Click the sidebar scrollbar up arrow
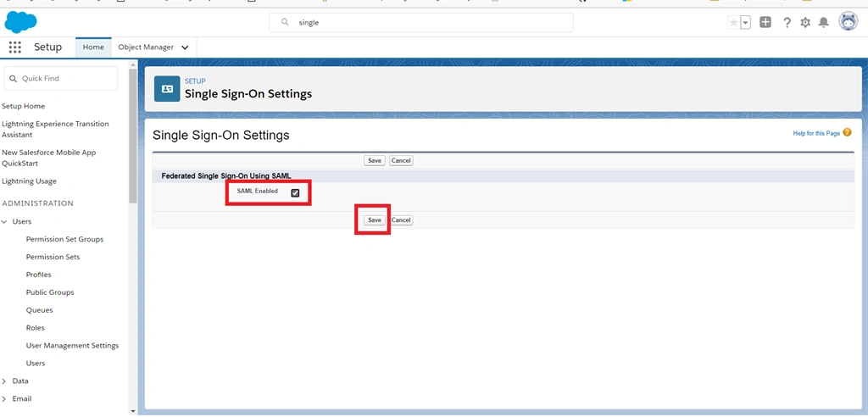Screen dimensions: 868x417 tap(133, 64)
